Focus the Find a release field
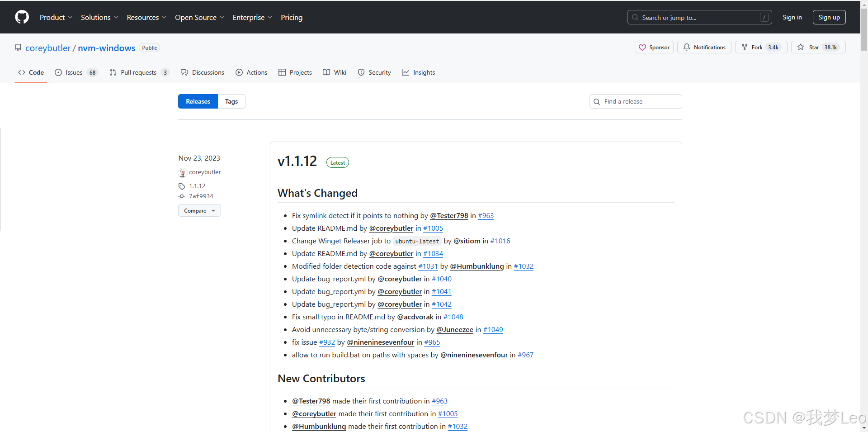868x432 pixels. pyautogui.click(x=636, y=101)
